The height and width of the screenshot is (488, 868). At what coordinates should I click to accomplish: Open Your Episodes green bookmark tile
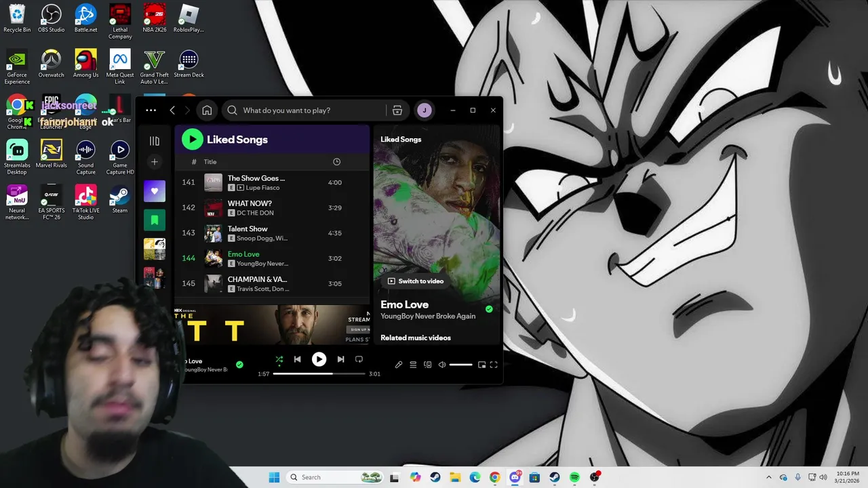(x=155, y=220)
